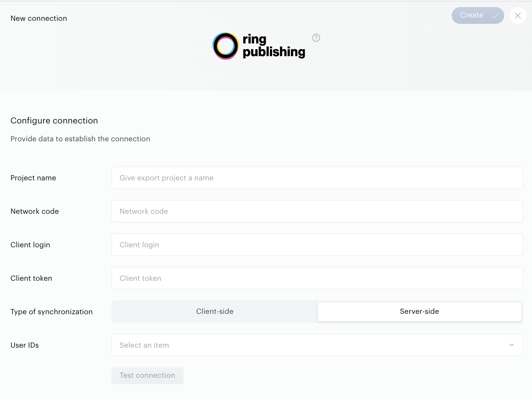Click the Type of synchronization label

coord(52,312)
